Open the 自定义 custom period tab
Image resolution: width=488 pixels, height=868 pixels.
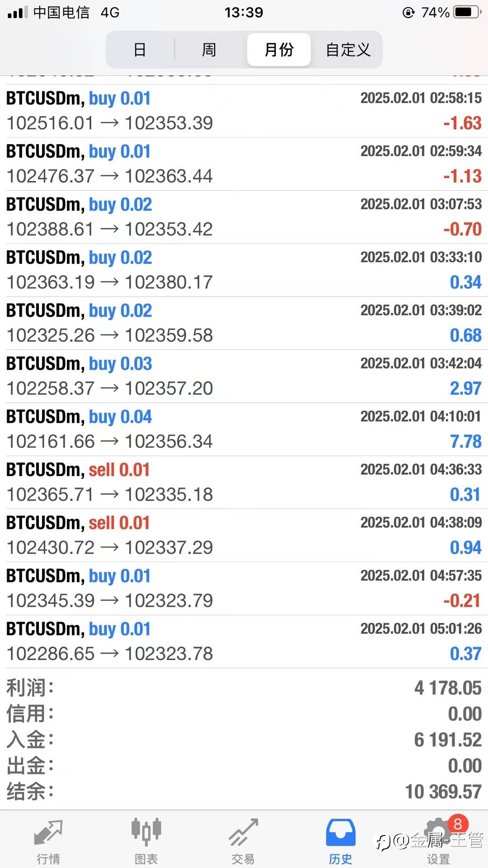pyautogui.click(x=348, y=49)
